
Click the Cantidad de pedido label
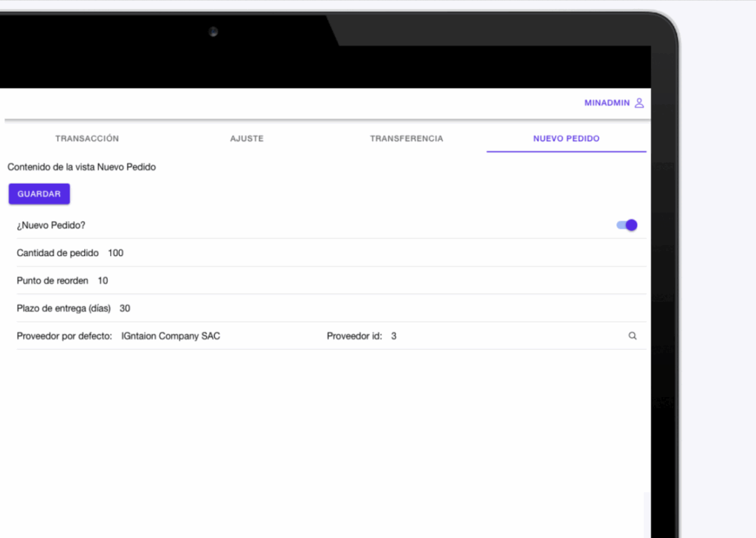[58, 253]
